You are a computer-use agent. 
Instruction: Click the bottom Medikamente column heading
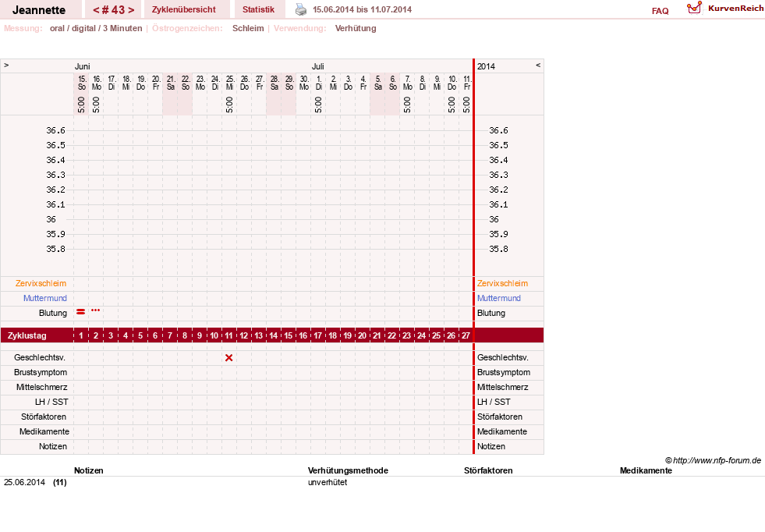point(646,470)
